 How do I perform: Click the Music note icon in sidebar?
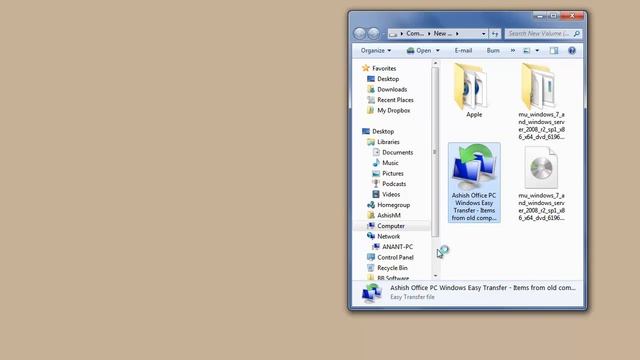tap(376, 163)
